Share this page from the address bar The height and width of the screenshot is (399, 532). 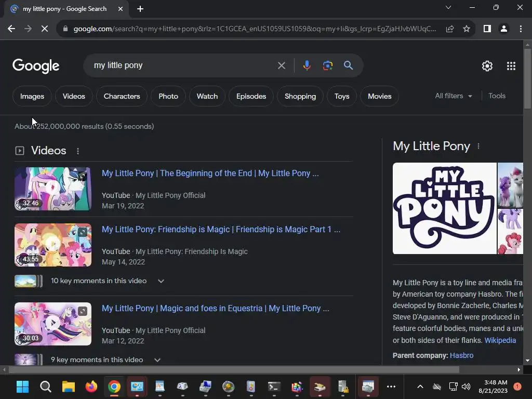[x=450, y=29]
